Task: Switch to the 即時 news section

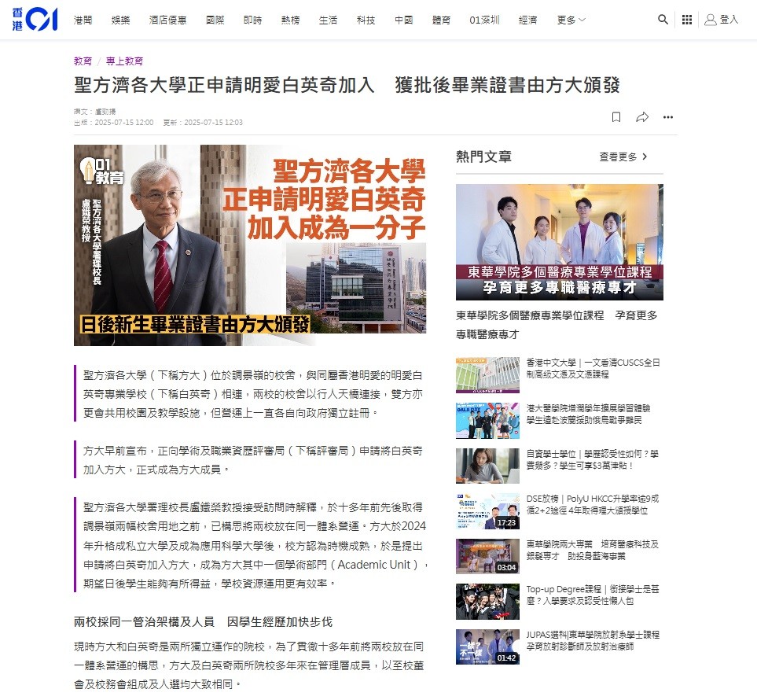Action: click(252, 20)
